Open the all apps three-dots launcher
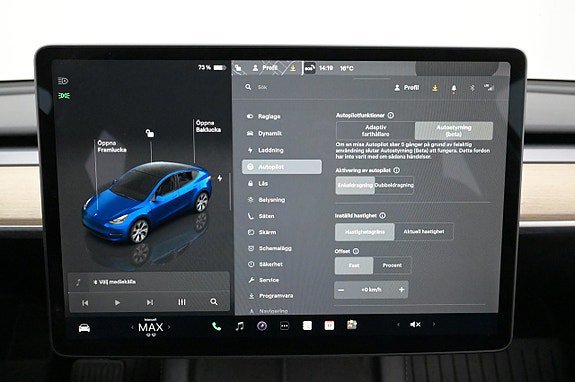575x382 pixels. pyautogui.click(x=285, y=326)
